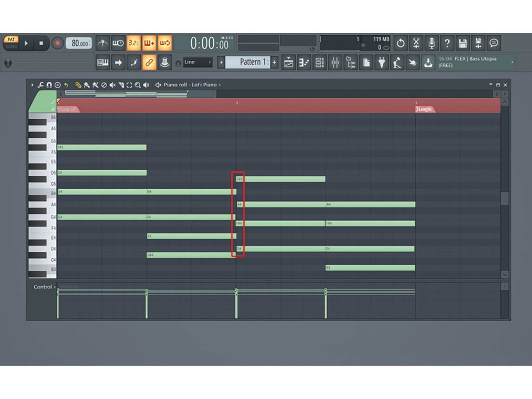Activate the Mute tool in the Piano roll

(112, 85)
